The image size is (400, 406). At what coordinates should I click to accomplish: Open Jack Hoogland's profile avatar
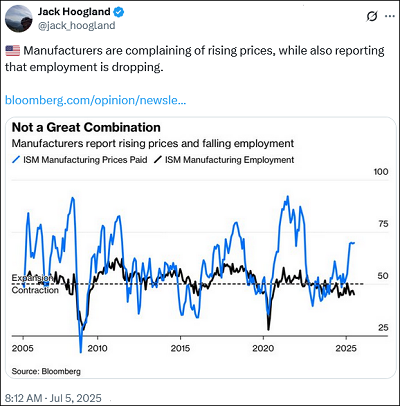19,19
